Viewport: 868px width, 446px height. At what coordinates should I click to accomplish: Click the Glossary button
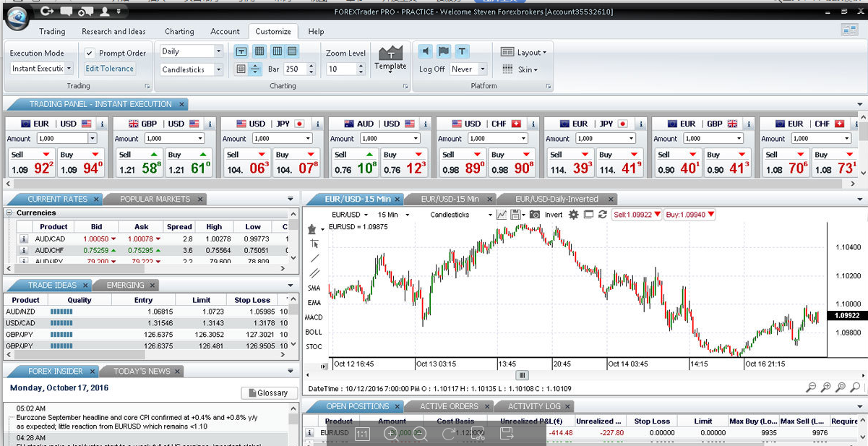coord(269,393)
